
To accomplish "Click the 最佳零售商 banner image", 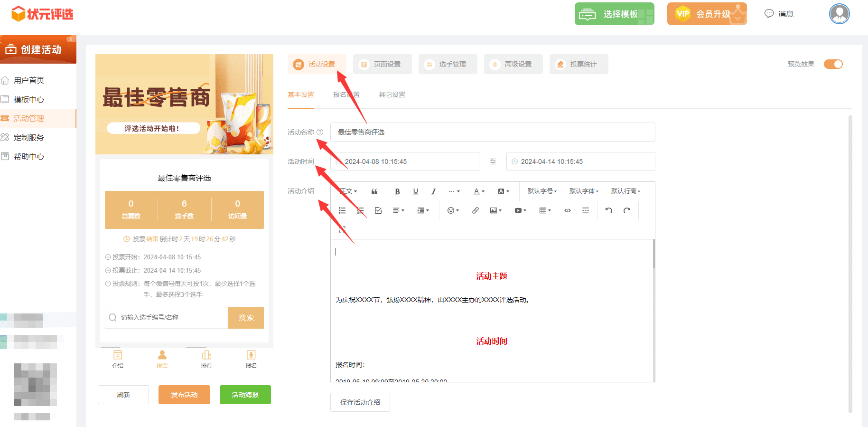I will point(184,104).
